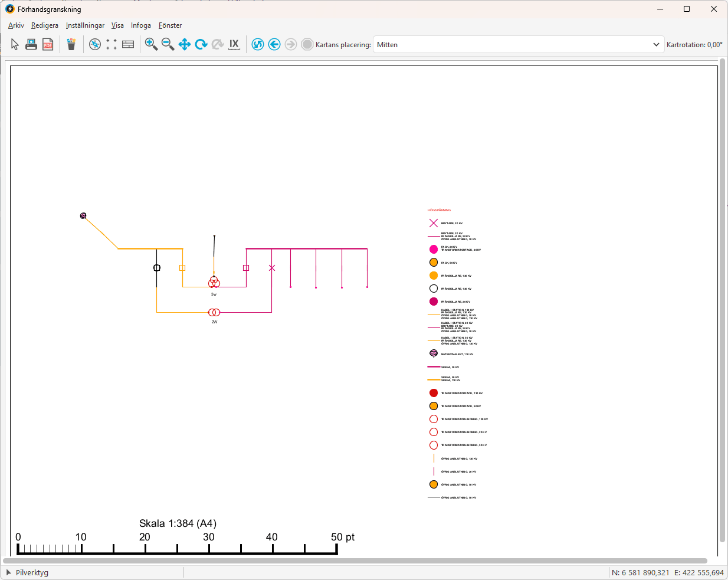Screen dimensions: 728x580
Task: Zoom in with the magnifier plus
Action: click(151, 44)
